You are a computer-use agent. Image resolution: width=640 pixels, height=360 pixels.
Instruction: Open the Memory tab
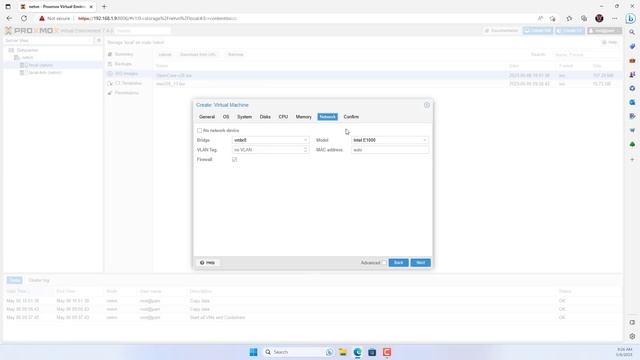(x=303, y=117)
